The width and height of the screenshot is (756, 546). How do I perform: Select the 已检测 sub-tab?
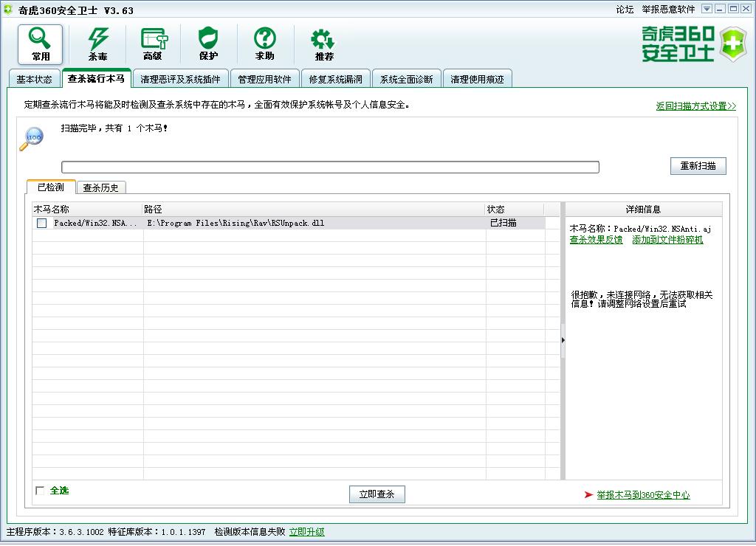pos(51,187)
